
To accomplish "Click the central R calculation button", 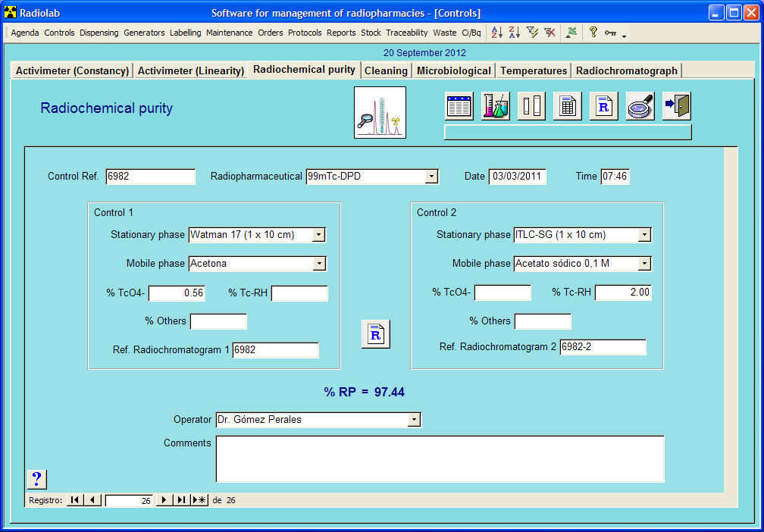I will pyautogui.click(x=374, y=333).
